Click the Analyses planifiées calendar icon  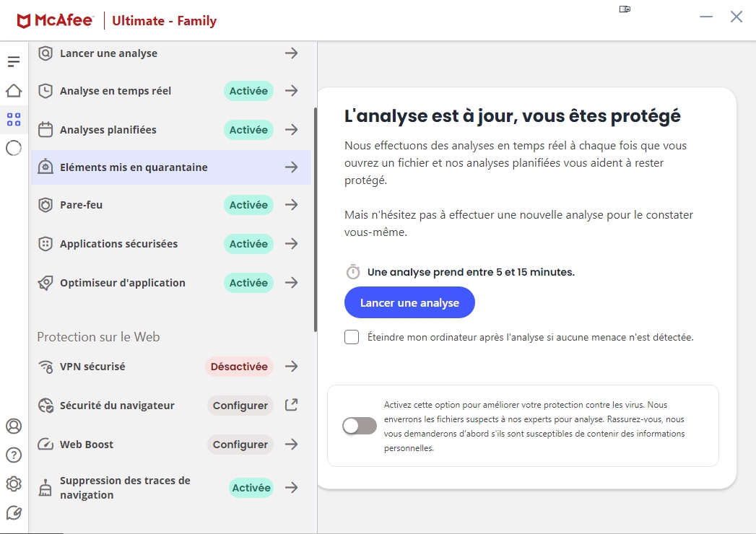pyautogui.click(x=45, y=130)
